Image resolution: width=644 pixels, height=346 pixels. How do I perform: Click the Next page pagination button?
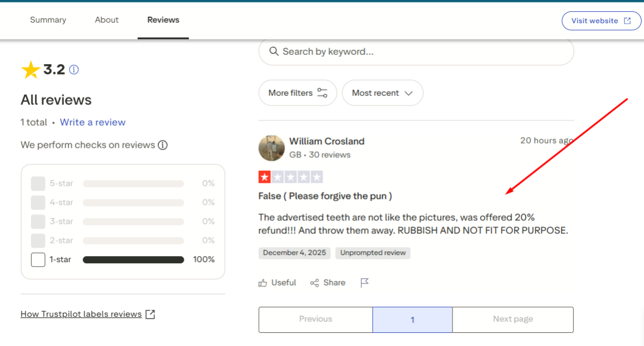click(x=513, y=319)
